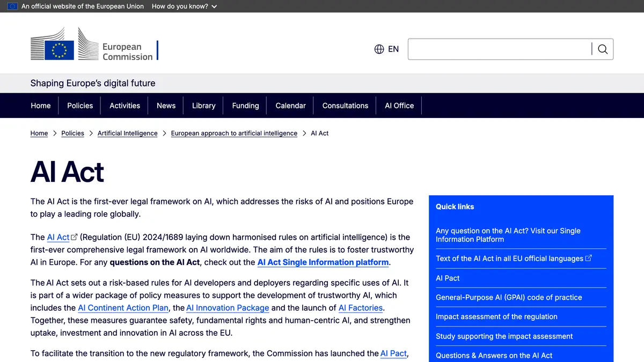Click the 'AI Act' external link in paragraph
Viewport: 644px width, 362px height.
pyautogui.click(x=58, y=237)
